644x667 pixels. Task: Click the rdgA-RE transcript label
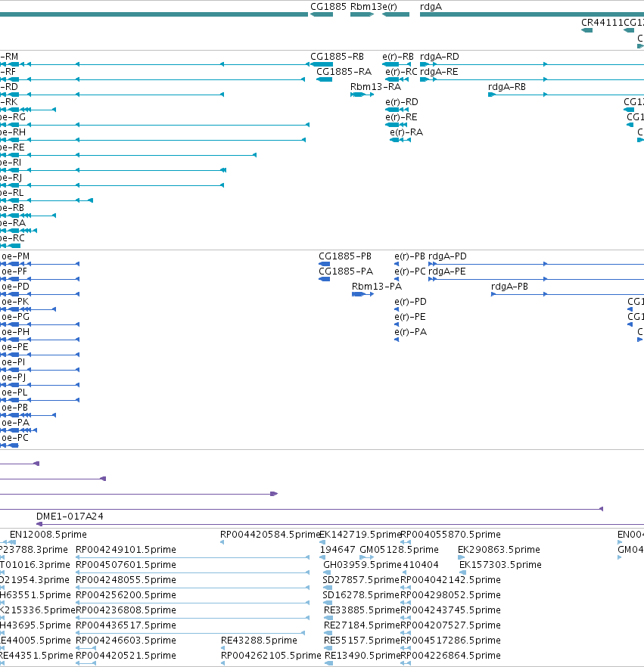pos(439,71)
